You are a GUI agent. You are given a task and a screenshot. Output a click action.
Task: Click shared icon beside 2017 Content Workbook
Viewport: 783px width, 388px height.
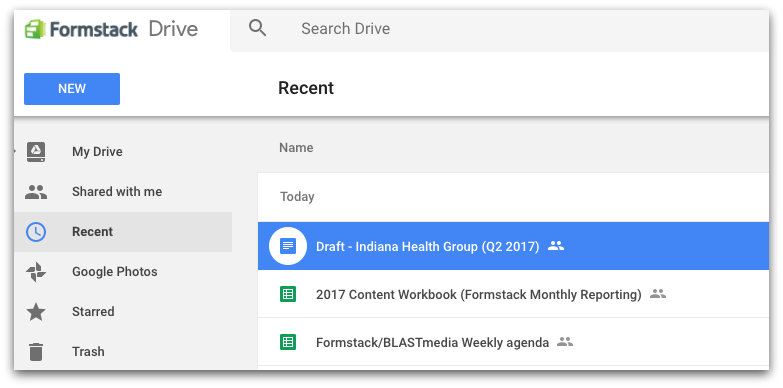pos(658,294)
